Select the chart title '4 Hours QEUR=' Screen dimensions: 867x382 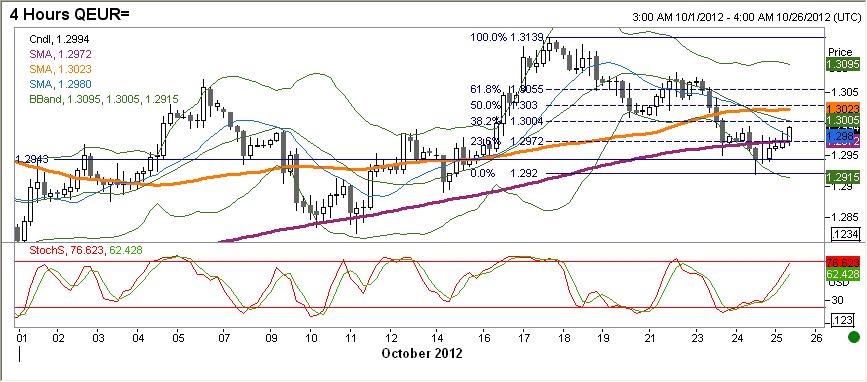click(x=69, y=13)
